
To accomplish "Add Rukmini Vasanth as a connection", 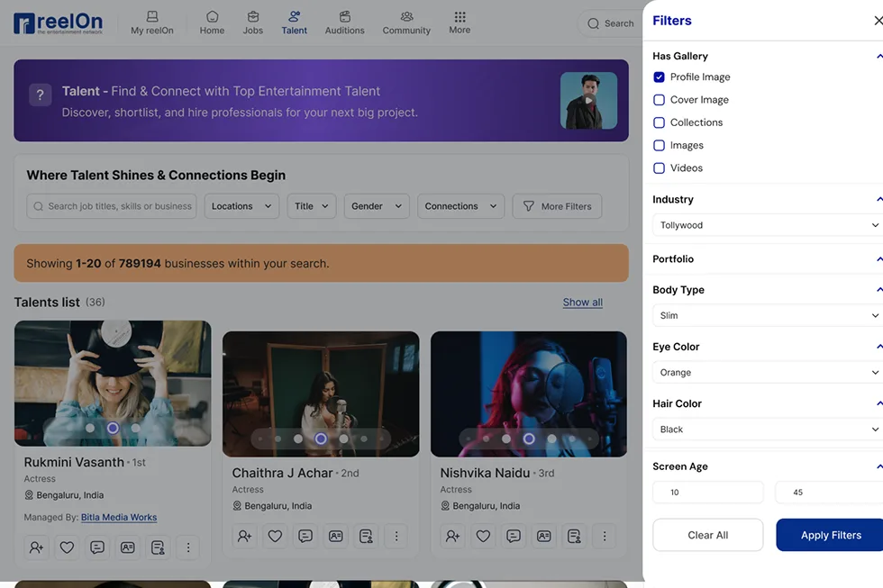I will tap(35, 547).
